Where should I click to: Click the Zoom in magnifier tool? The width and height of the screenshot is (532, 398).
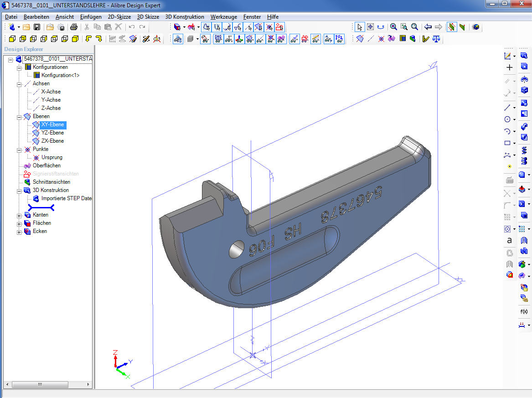click(x=393, y=27)
